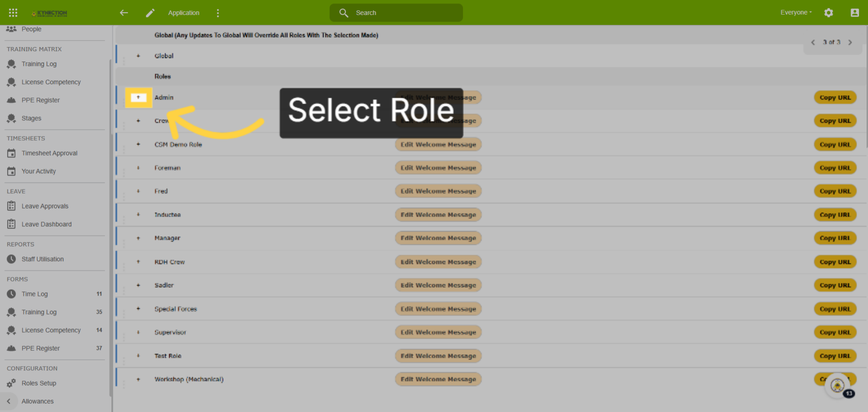Expand the Fred role row

[138, 191]
